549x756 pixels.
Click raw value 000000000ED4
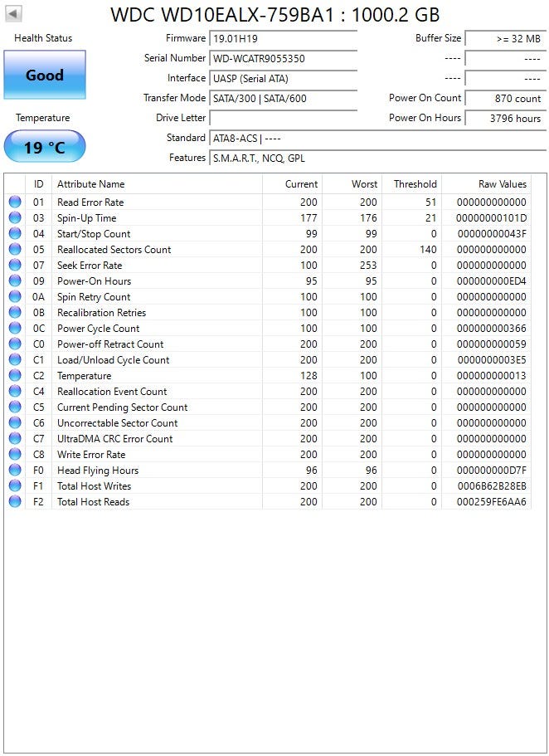coord(491,281)
